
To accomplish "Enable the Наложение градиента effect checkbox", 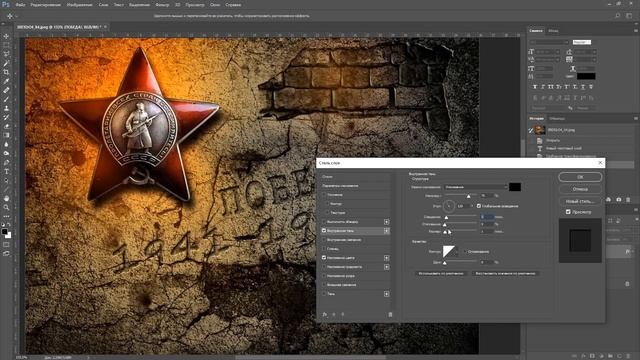I will (324, 267).
